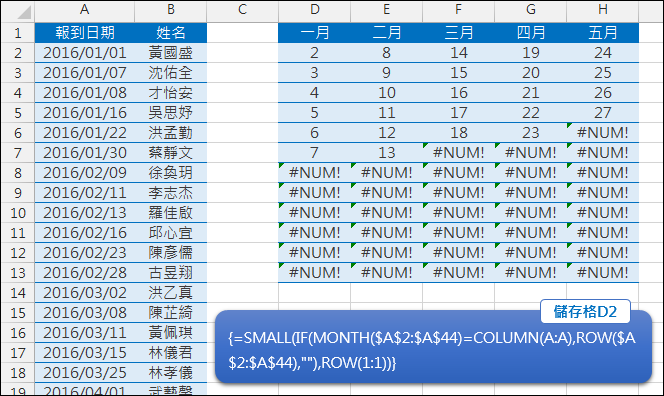Click the 報到日期 header cell
Viewport: 664px width, 396px height.
click(85, 33)
